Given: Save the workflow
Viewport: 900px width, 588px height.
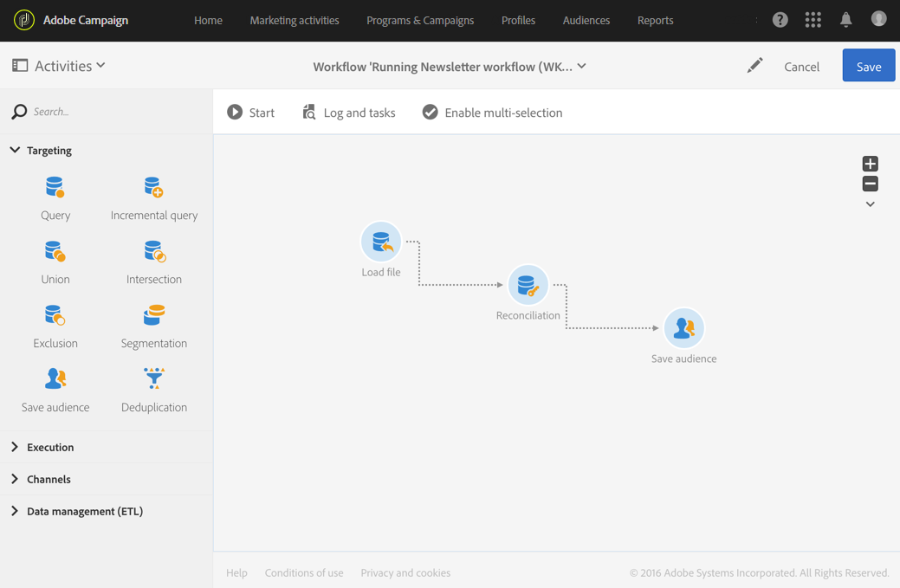Looking at the screenshot, I should [868, 67].
